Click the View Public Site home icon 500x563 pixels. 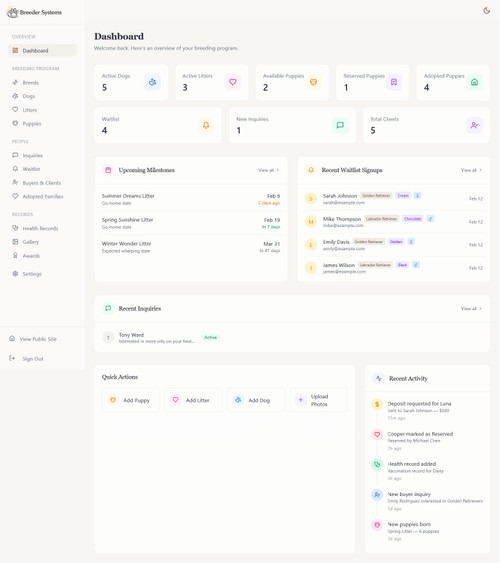(x=12, y=339)
